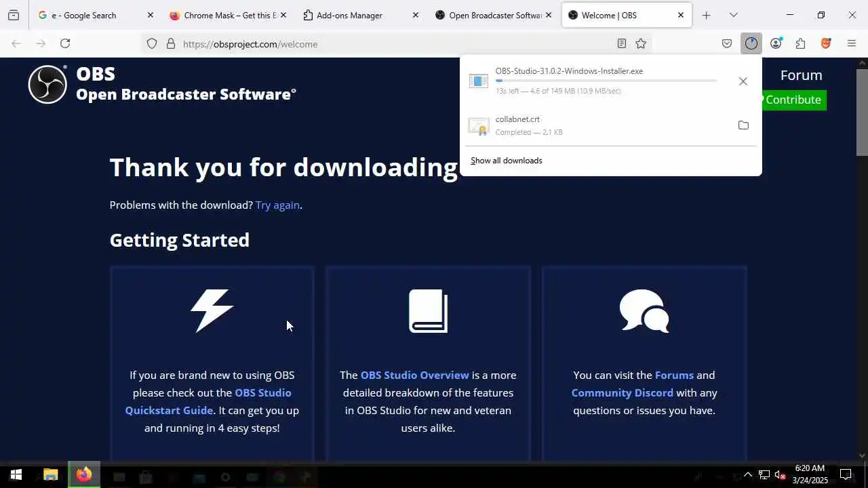Close the Welcome | OBS tab
Image resolution: width=868 pixels, height=488 pixels.
681,15
